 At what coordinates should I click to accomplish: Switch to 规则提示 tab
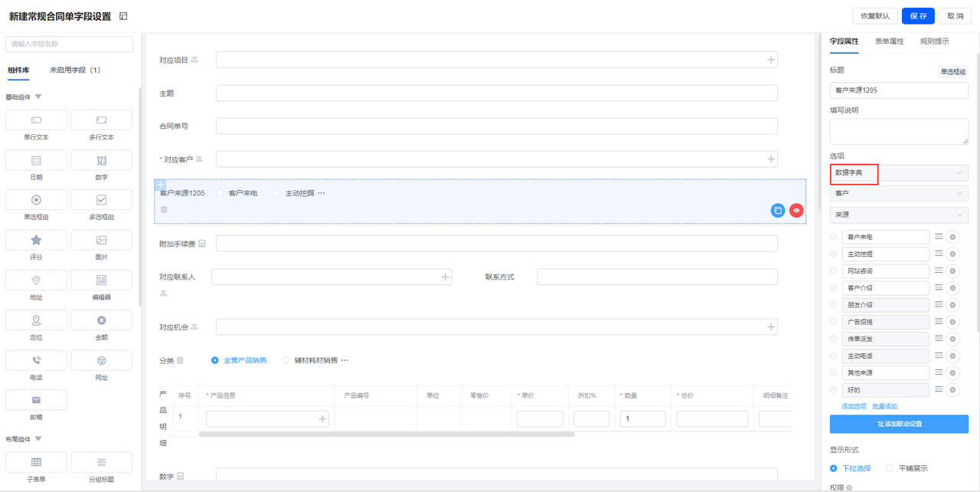(935, 41)
